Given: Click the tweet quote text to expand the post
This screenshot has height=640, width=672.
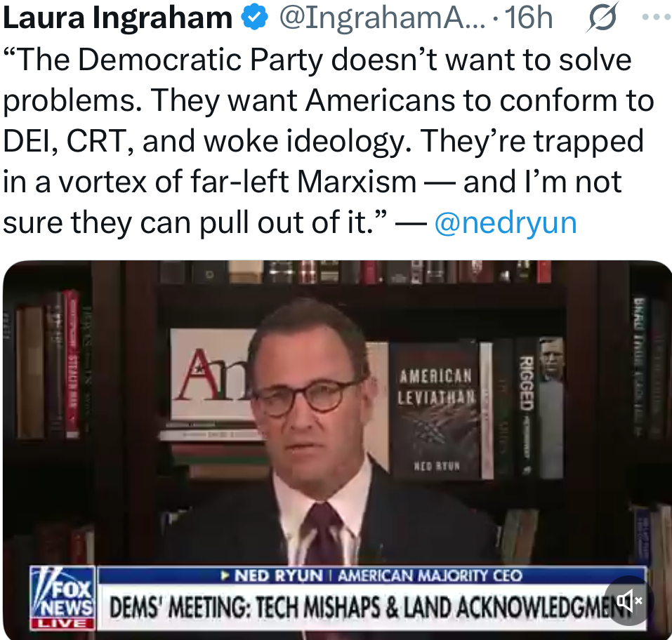Looking at the screenshot, I should [329, 141].
